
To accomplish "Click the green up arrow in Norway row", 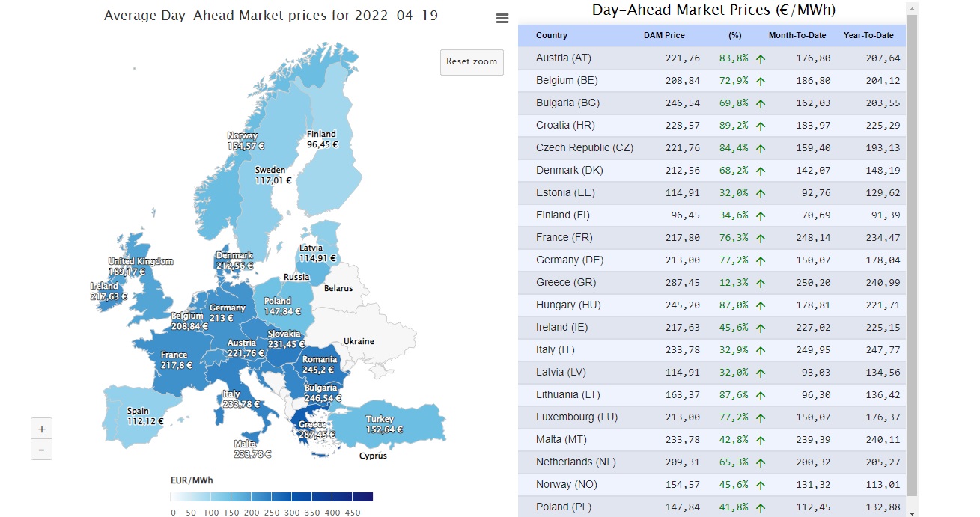I will (x=761, y=485).
